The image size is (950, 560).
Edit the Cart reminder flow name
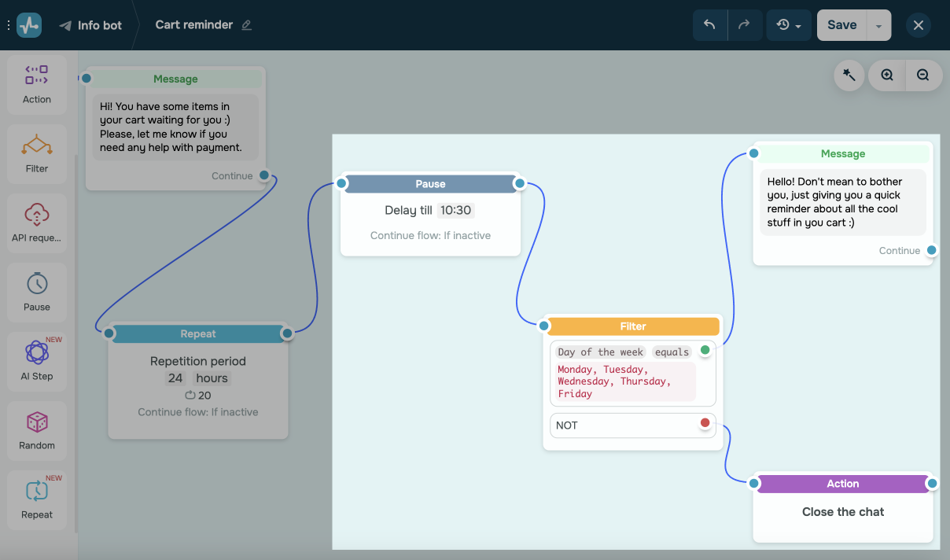(x=247, y=25)
